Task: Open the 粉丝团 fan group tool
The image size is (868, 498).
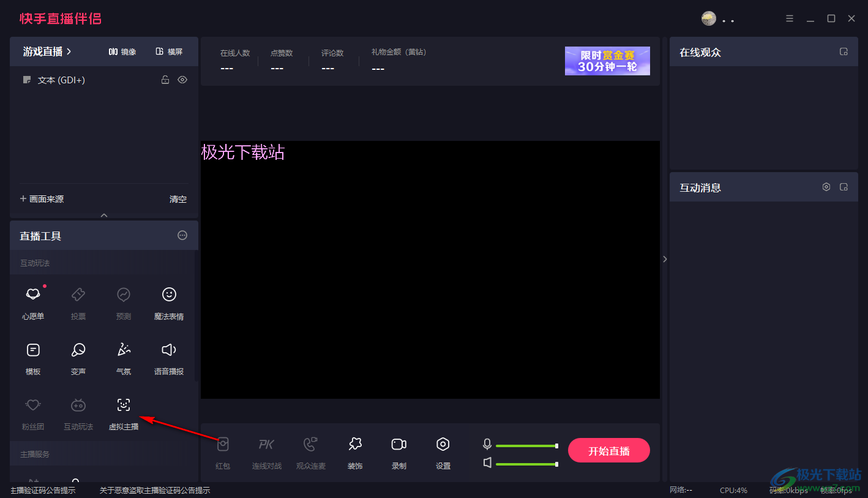Action: (33, 413)
